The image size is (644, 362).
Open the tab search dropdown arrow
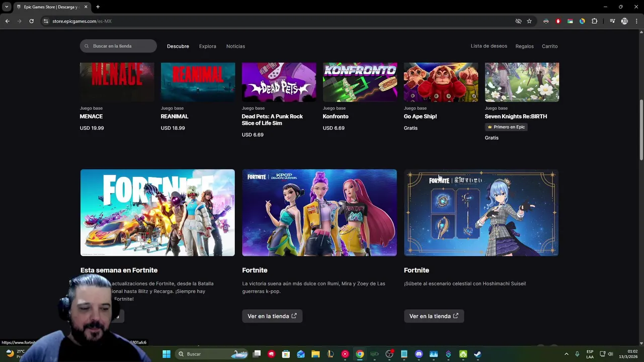[x=7, y=7]
